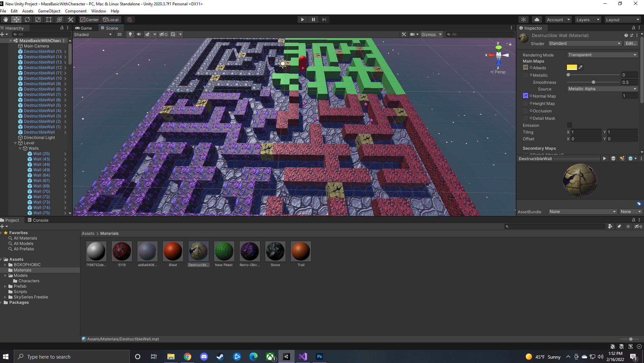The height and width of the screenshot is (363, 644).
Task: Click the material help question-mark icon
Action: pos(626,35)
